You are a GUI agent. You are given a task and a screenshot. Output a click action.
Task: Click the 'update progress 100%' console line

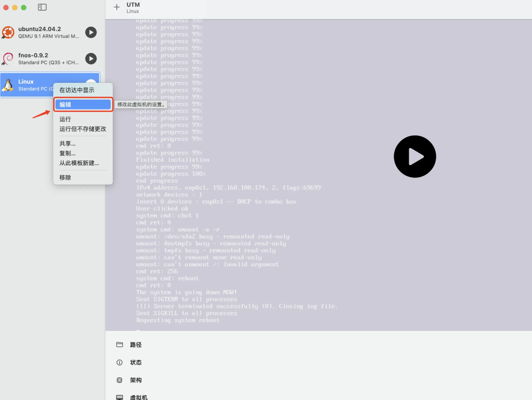[171, 174]
